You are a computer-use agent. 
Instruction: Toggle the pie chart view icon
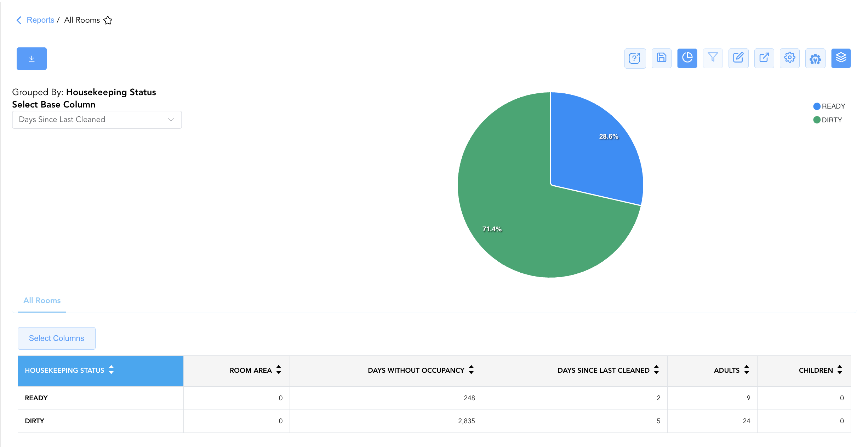tap(687, 58)
